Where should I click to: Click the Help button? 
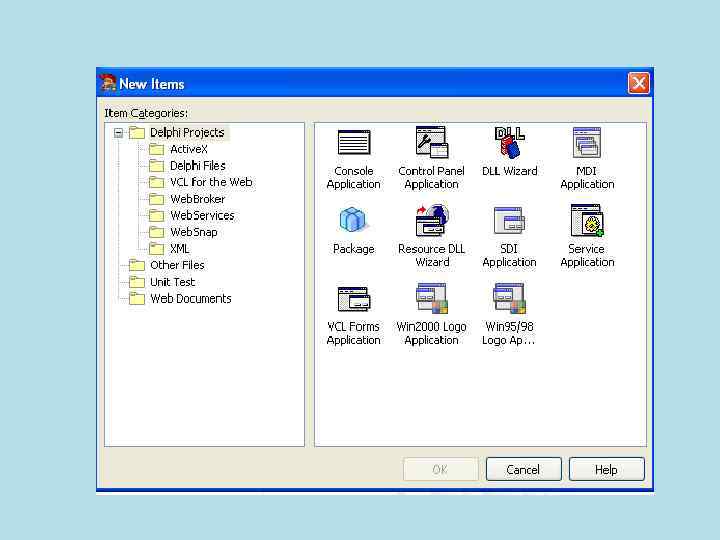tap(607, 469)
